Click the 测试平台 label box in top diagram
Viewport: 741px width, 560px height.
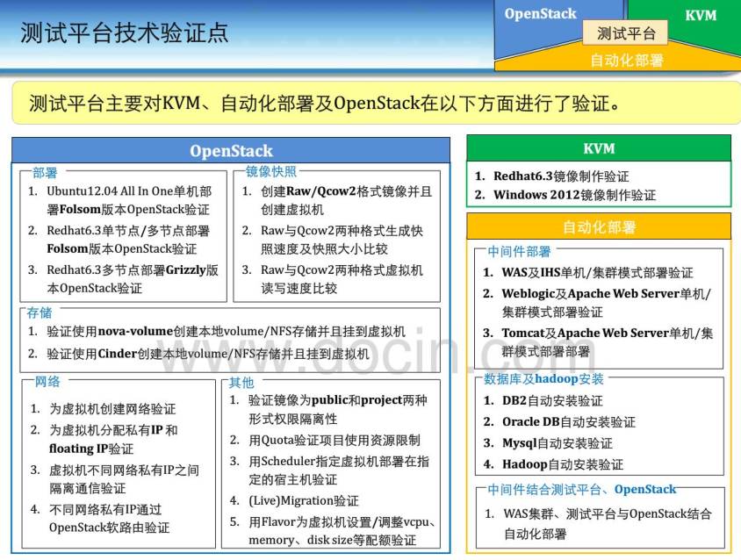click(x=625, y=33)
